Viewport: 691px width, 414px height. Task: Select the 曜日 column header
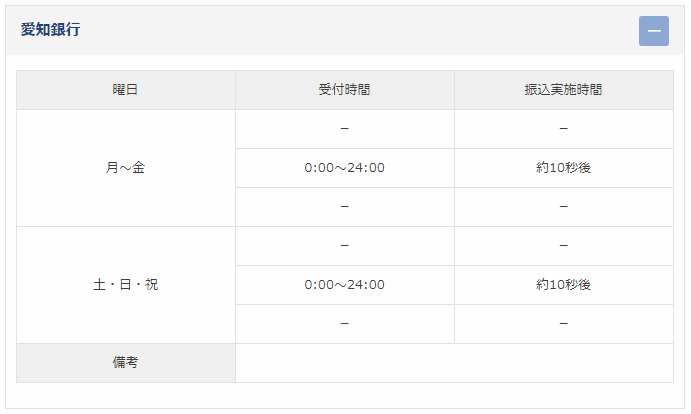click(x=126, y=90)
